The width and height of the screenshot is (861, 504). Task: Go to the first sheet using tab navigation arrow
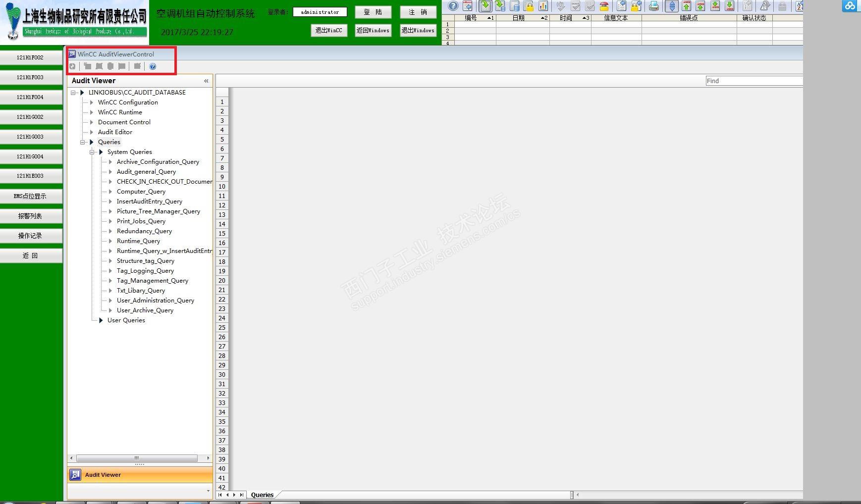coord(220,495)
